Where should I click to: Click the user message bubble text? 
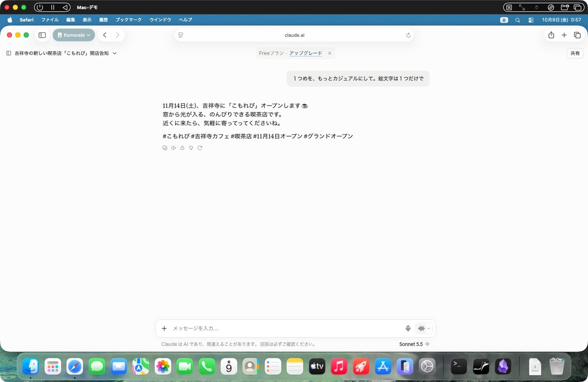[358, 79]
